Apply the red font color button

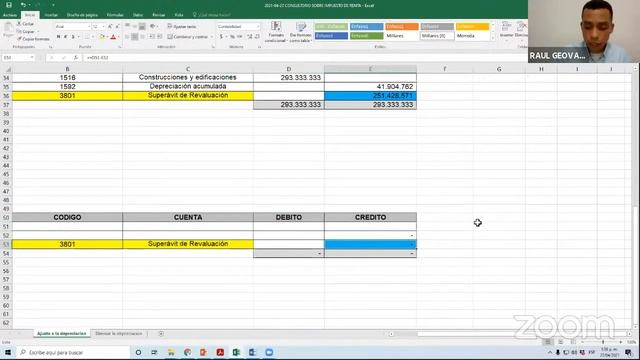tap(113, 37)
